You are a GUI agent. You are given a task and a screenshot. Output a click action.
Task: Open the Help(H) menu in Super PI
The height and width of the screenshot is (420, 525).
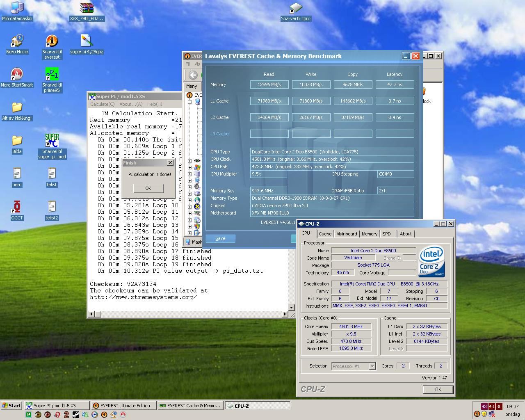click(x=155, y=104)
